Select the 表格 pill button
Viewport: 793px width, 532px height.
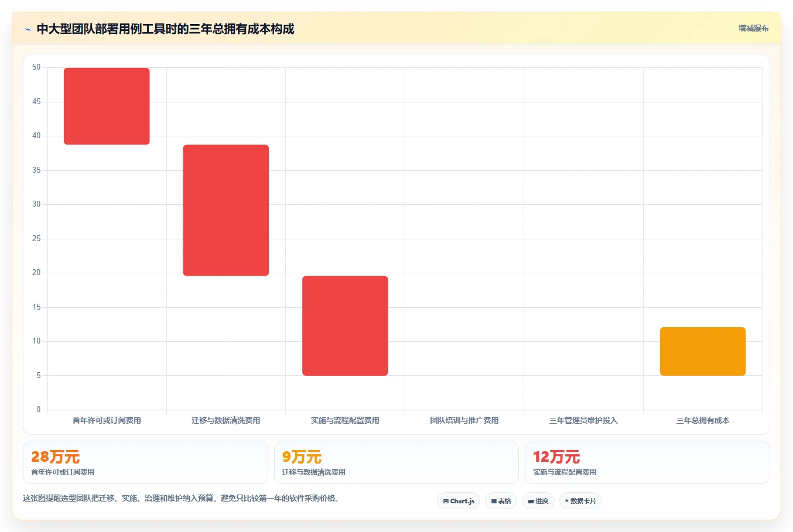pyautogui.click(x=501, y=501)
